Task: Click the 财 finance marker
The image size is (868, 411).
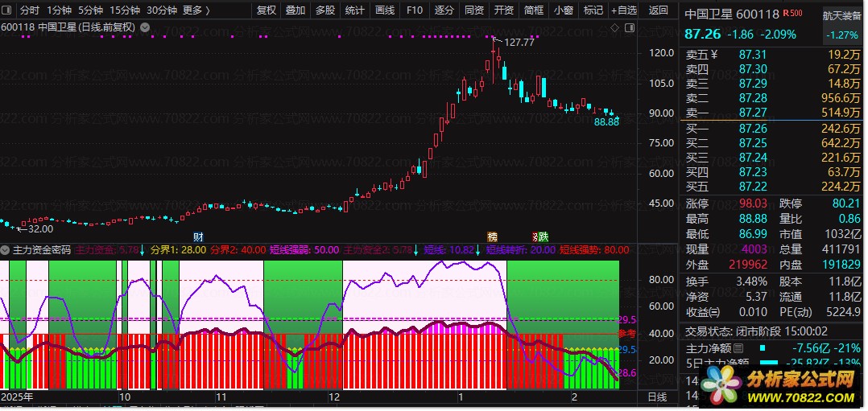Action: coord(199,236)
